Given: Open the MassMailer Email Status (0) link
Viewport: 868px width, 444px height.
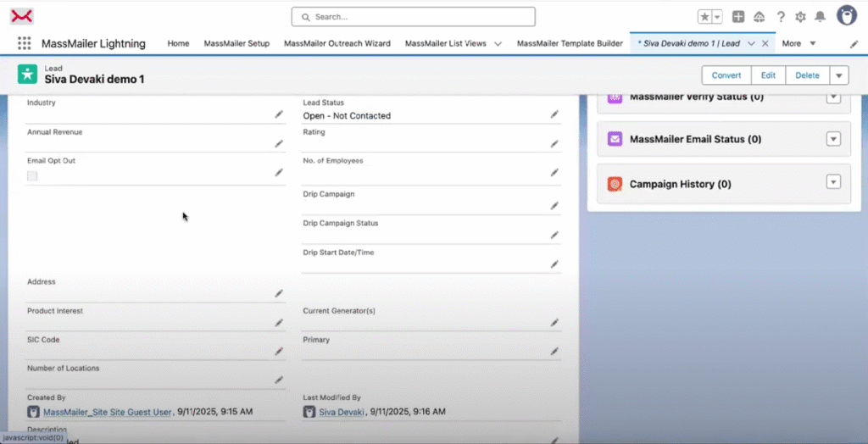Looking at the screenshot, I should pos(695,140).
